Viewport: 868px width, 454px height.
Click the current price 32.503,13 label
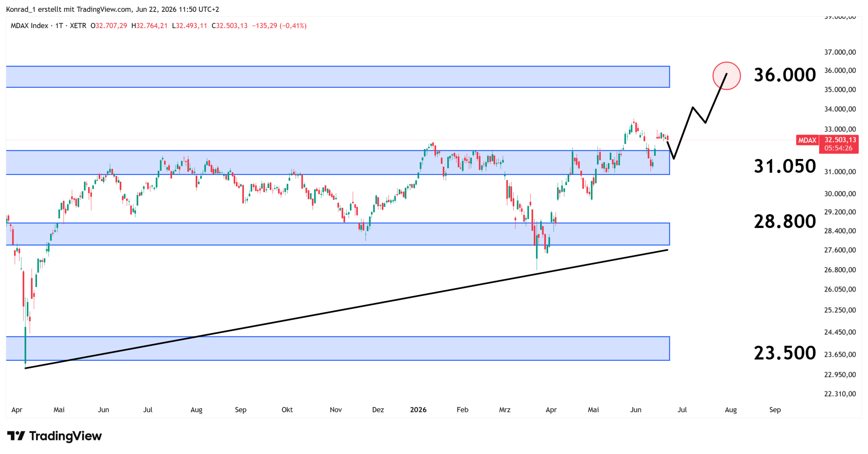click(840, 140)
